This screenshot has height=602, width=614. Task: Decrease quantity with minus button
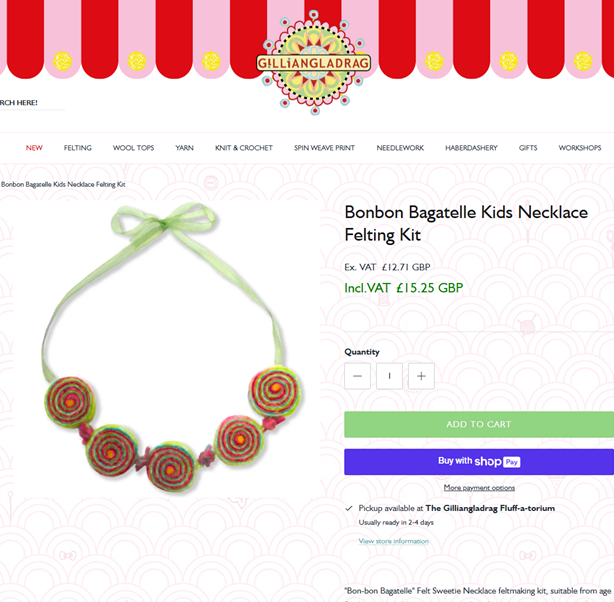(357, 376)
